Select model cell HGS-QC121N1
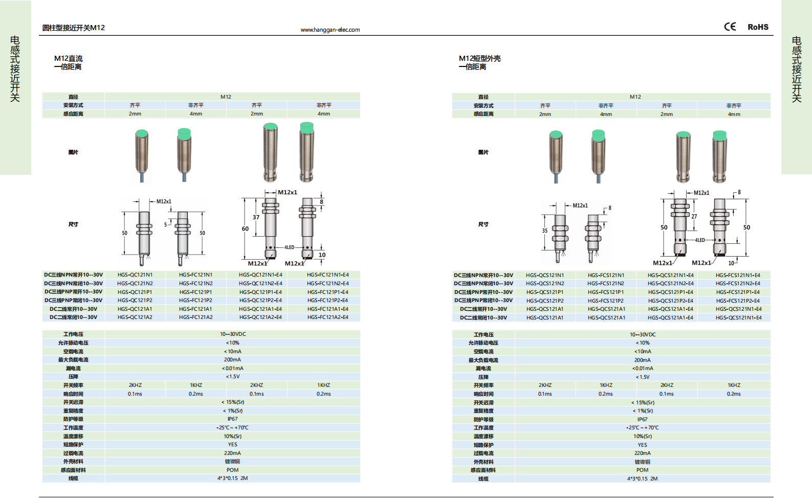This screenshot has height=504, width=812. pyautogui.click(x=135, y=275)
